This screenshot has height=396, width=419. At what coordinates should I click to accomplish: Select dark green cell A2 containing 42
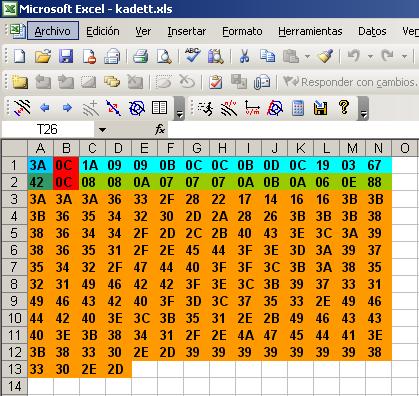pyautogui.click(x=40, y=182)
